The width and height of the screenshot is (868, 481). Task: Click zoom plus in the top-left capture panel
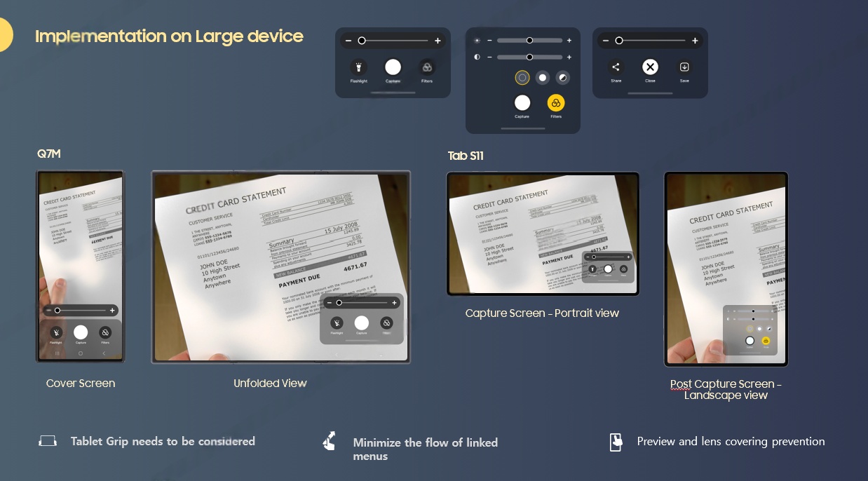click(438, 41)
